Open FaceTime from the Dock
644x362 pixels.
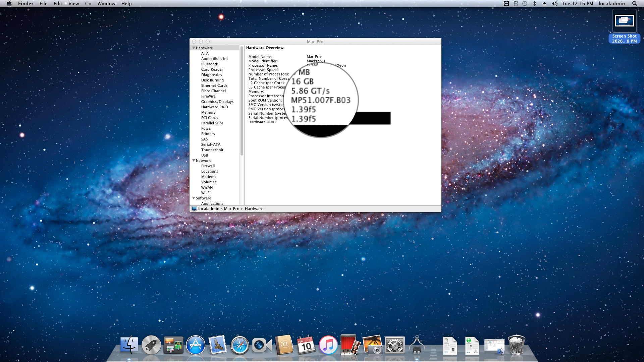coord(262,345)
